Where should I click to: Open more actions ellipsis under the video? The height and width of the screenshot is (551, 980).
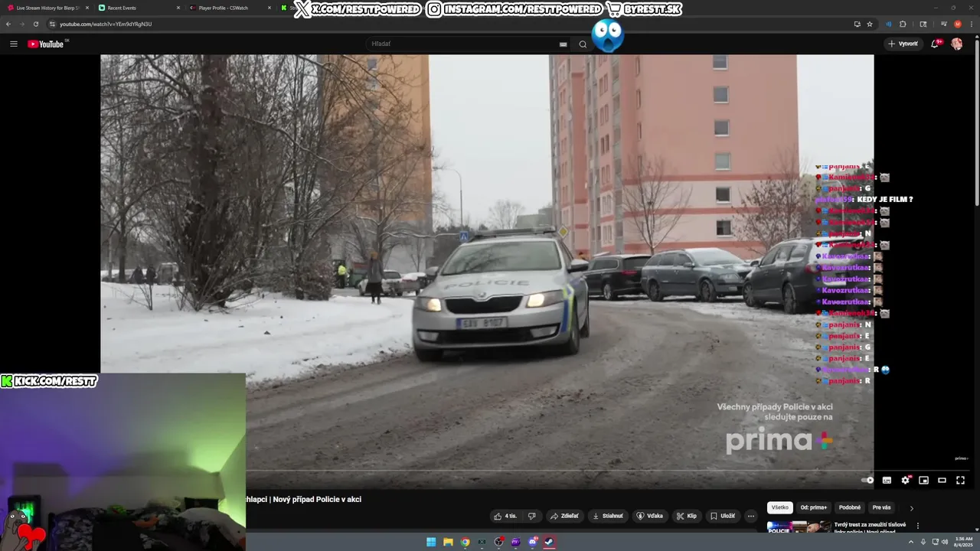751,516
